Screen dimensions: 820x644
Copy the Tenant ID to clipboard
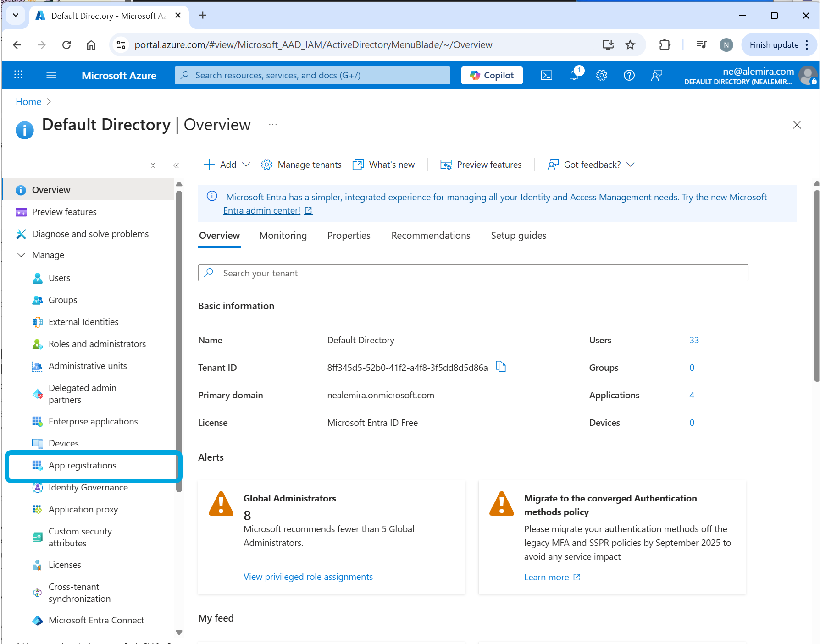[x=501, y=367]
